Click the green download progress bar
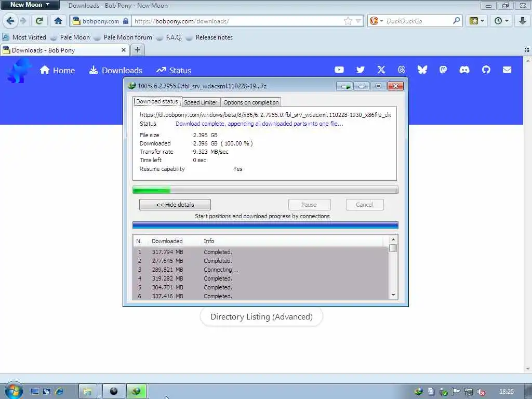 coord(265,190)
